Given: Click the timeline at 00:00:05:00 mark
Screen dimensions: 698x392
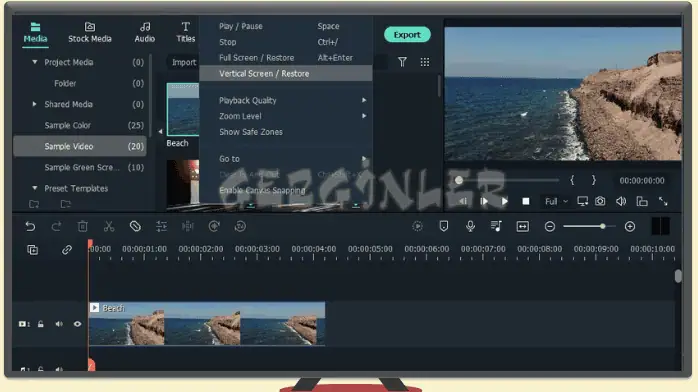Looking at the screenshot, I should pos(370,249).
